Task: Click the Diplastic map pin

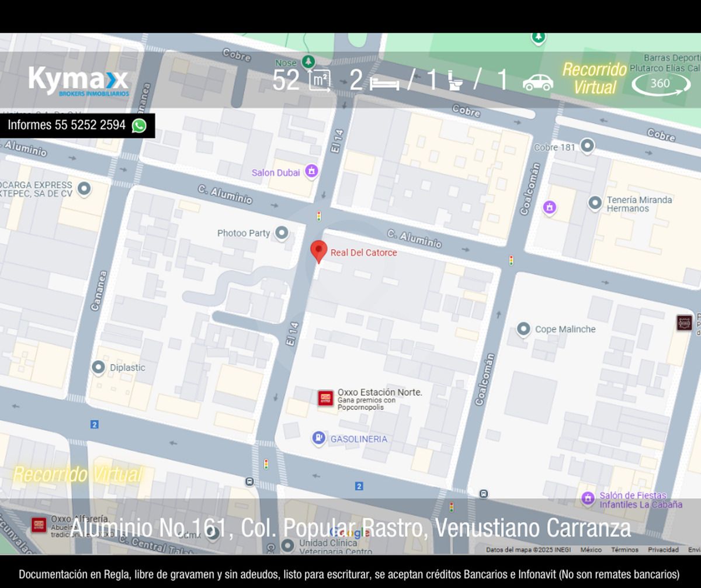Action: 99,367
